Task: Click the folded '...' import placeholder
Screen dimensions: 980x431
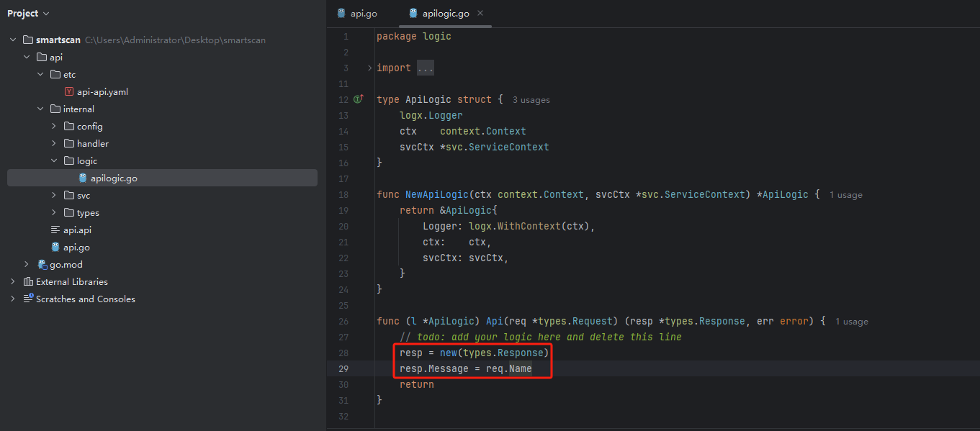Action: point(426,68)
